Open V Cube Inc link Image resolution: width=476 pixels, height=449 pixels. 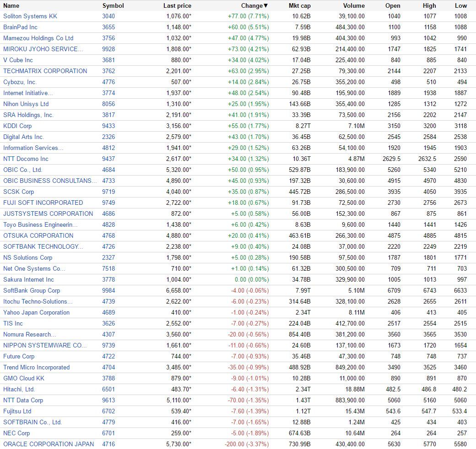18,60
